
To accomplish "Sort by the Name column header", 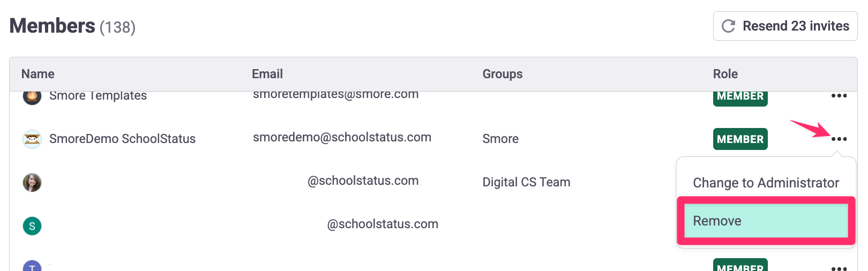I will click(x=38, y=74).
